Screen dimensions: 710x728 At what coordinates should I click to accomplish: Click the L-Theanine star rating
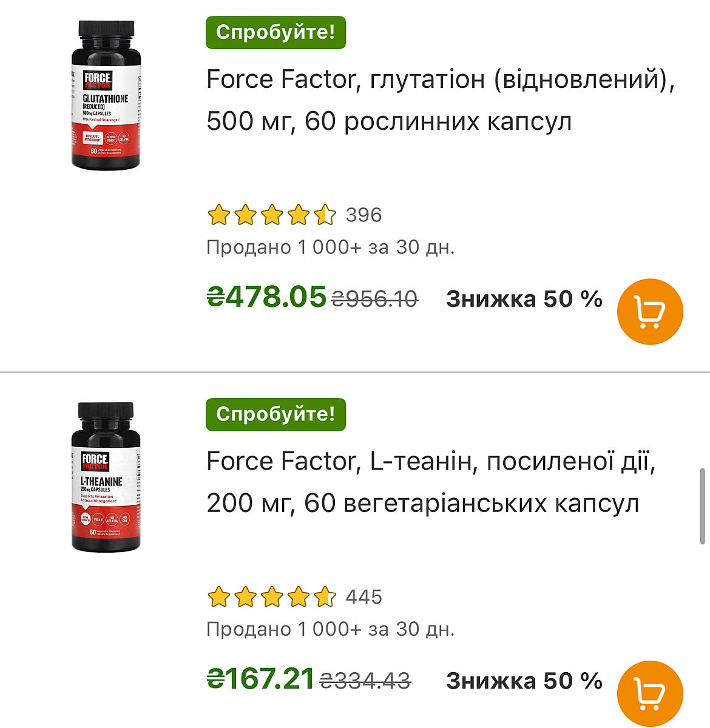(x=271, y=597)
